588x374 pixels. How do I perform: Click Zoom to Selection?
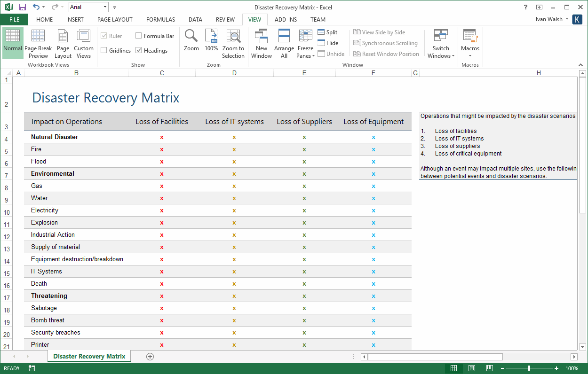[x=233, y=43]
